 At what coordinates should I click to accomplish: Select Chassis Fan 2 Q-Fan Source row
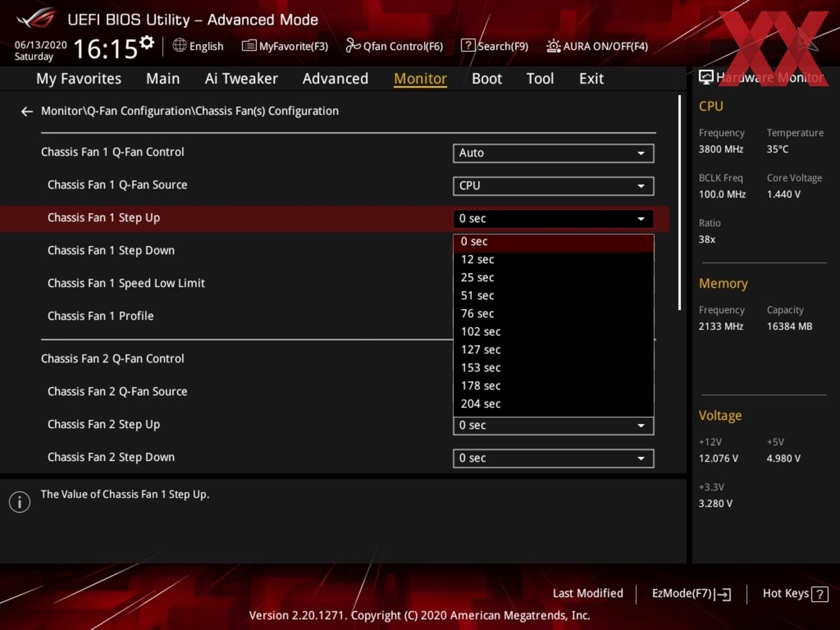tap(334, 392)
